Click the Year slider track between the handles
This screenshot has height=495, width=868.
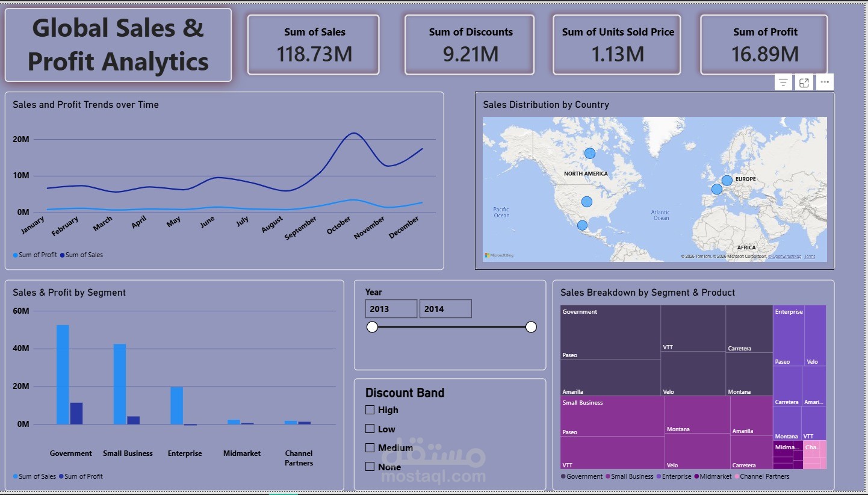pos(451,327)
